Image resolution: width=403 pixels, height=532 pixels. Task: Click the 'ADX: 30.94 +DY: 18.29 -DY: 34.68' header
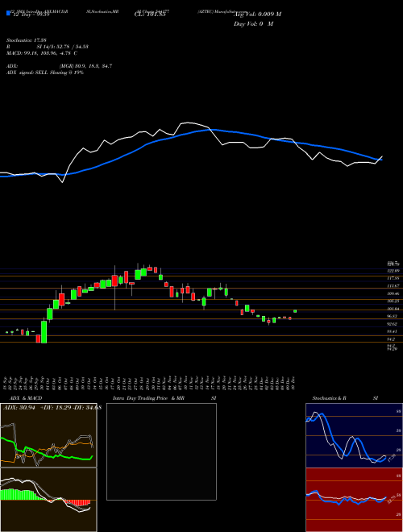coord(52,407)
